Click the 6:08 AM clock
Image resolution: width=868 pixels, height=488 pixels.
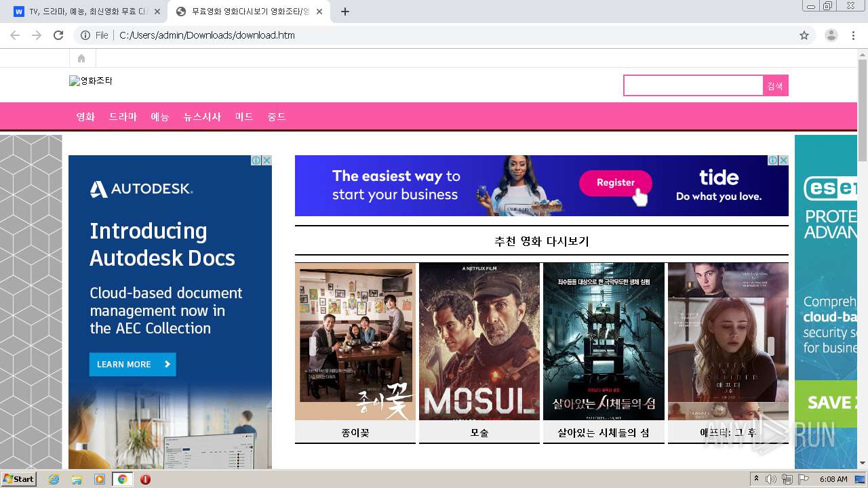tap(833, 479)
